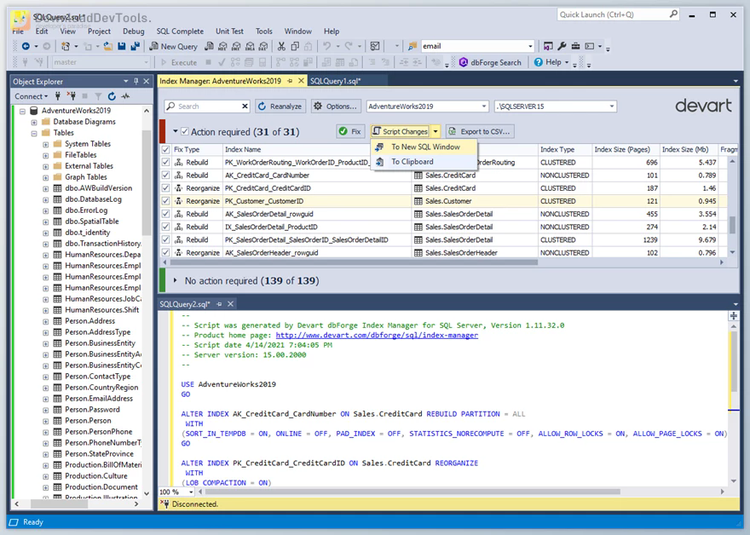Uncheck the PK_SalesOrderDetail_SalesOrderID row checkbox
The image size is (750, 535).
click(x=165, y=240)
